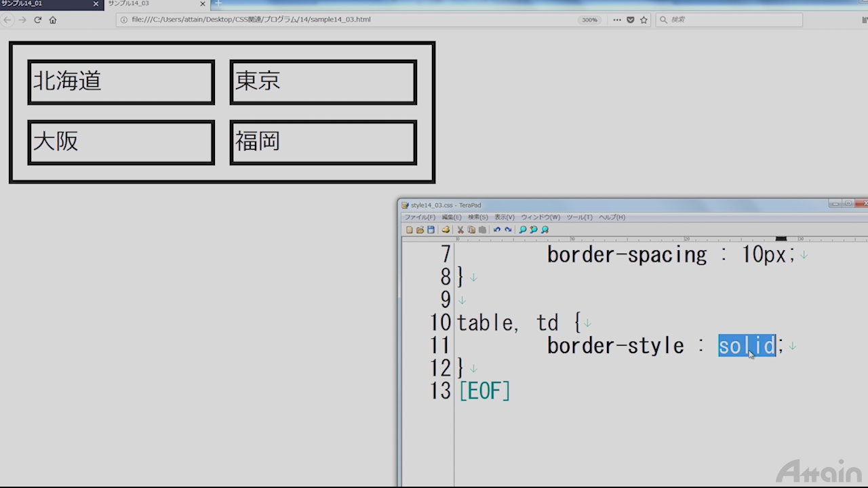Bookmark this page with the star icon
868x488 pixels.
(644, 20)
